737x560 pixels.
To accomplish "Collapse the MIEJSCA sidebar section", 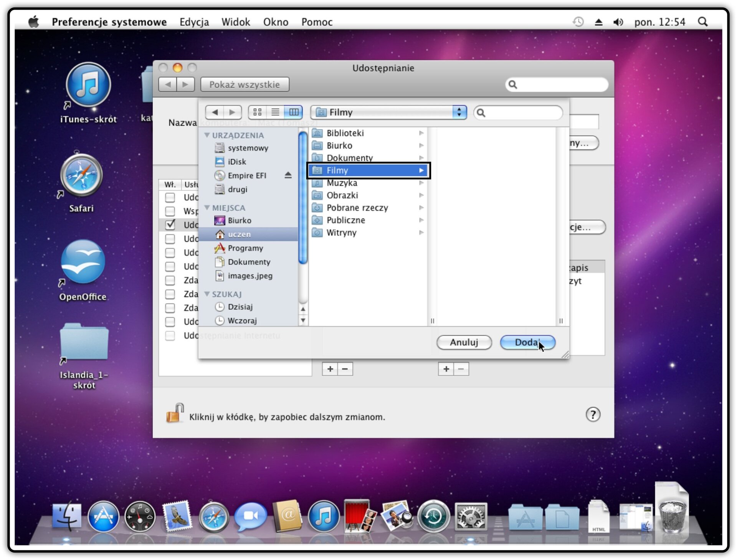I will [x=207, y=208].
